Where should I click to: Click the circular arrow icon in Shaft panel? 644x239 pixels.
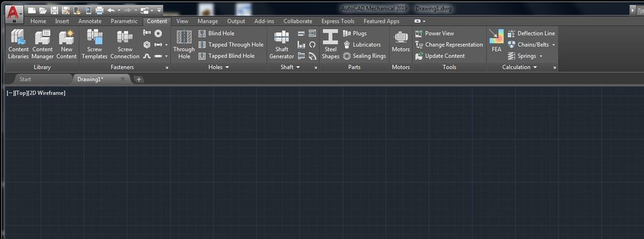(x=313, y=44)
